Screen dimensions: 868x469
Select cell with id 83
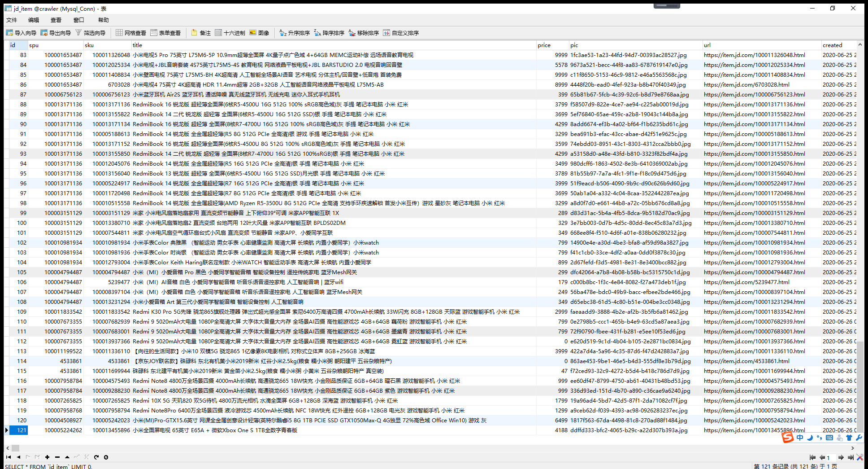pos(18,55)
